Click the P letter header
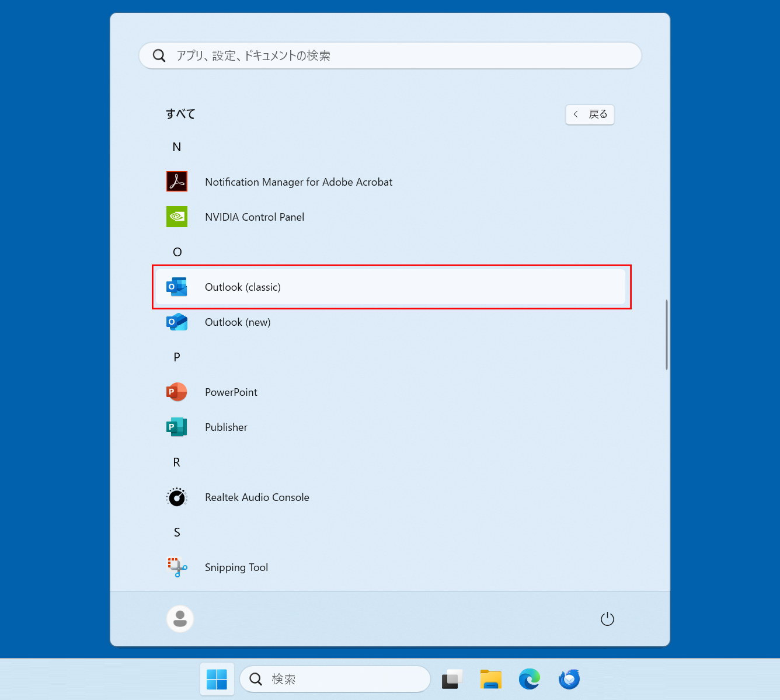Screen dimensions: 780x700 (177, 357)
